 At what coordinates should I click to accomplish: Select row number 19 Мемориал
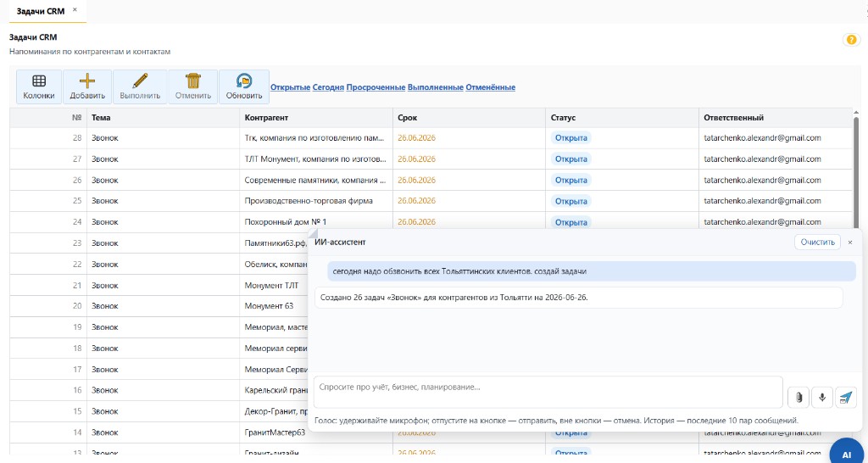pyautogui.click(x=159, y=327)
